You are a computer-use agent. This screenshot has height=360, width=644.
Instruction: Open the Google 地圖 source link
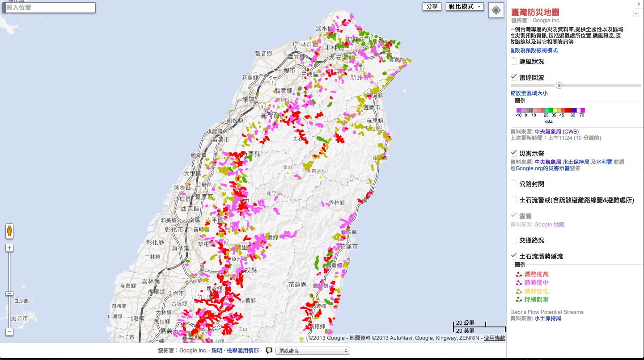tap(549, 225)
